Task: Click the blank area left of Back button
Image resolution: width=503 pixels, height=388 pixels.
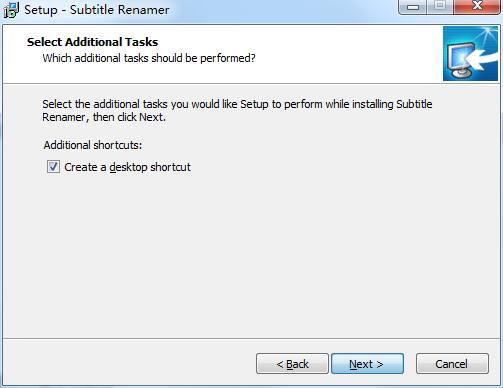Action: pyautogui.click(x=128, y=363)
